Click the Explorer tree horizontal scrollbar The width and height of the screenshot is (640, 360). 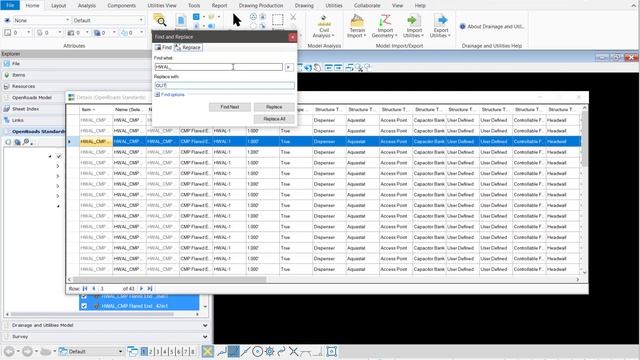point(92,314)
